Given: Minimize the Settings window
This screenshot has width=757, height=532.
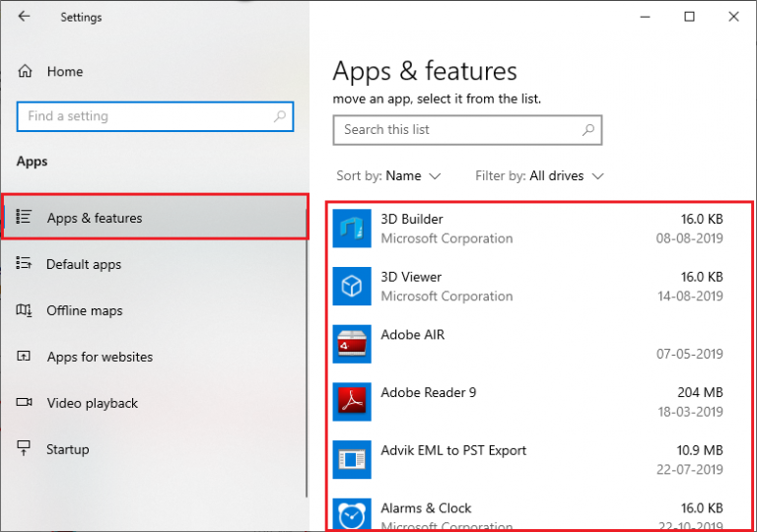Looking at the screenshot, I should (645, 17).
